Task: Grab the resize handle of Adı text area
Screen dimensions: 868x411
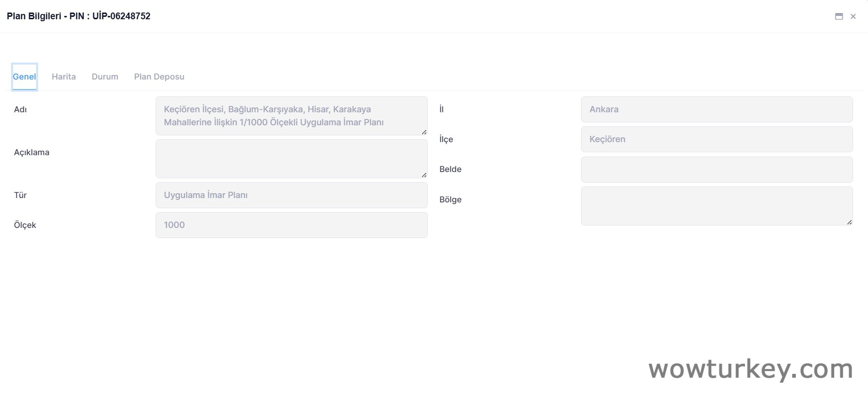Action: [424, 132]
